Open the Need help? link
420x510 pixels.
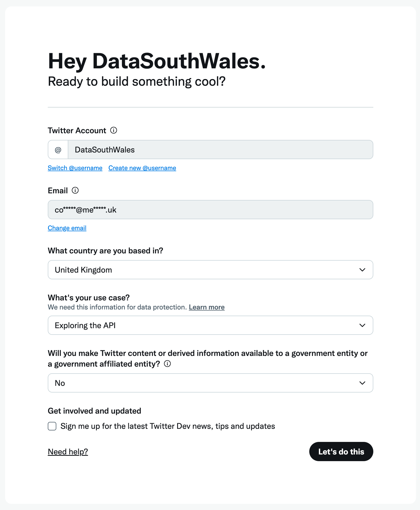coord(68,452)
